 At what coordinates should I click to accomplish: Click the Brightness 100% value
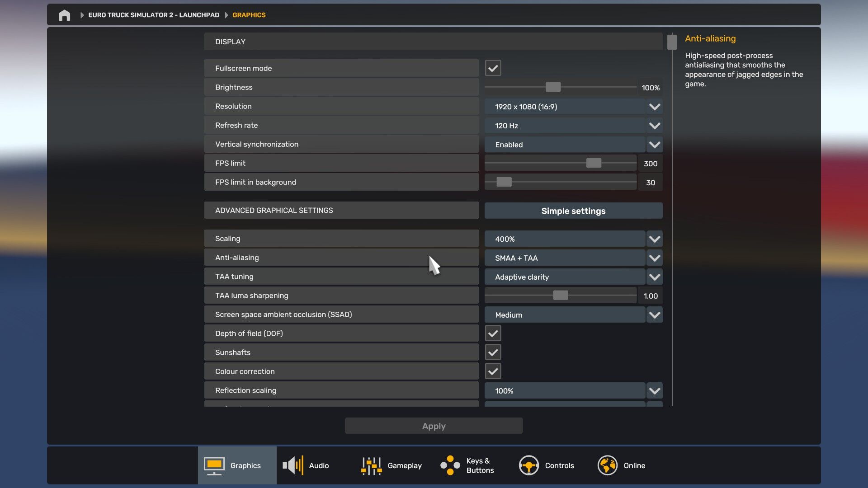pos(651,88)
